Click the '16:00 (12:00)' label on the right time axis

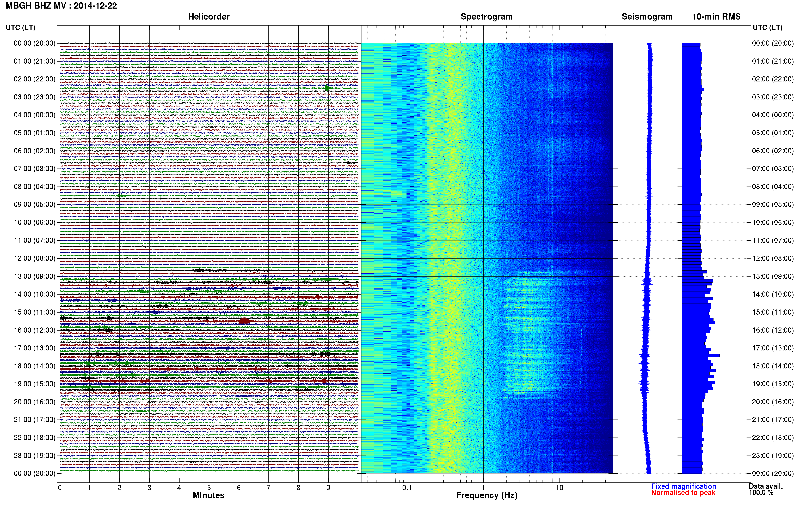pyautogui.click(x=773, y=330)
